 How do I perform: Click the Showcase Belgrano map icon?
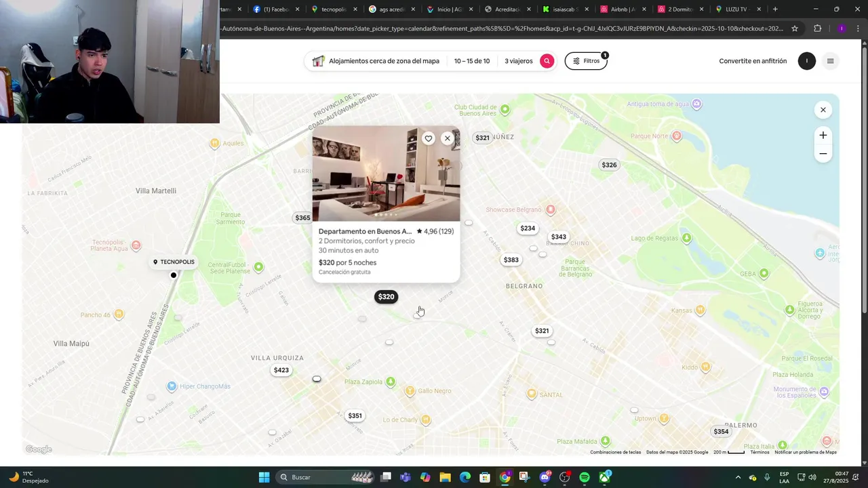(551, 210)
